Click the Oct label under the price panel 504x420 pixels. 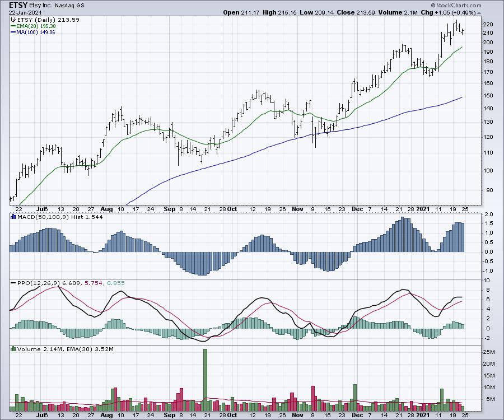point(232,209)
